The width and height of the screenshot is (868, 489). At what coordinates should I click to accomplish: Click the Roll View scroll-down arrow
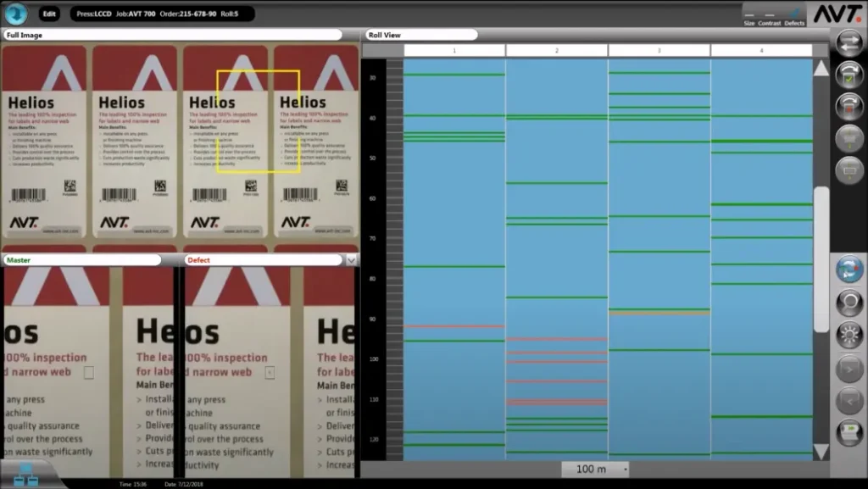coord(821,452)
